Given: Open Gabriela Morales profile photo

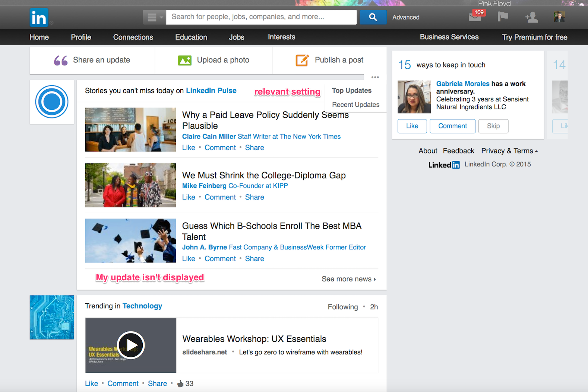Looking at the screenshot, I should pyautogui.click(x=414, y=97).
